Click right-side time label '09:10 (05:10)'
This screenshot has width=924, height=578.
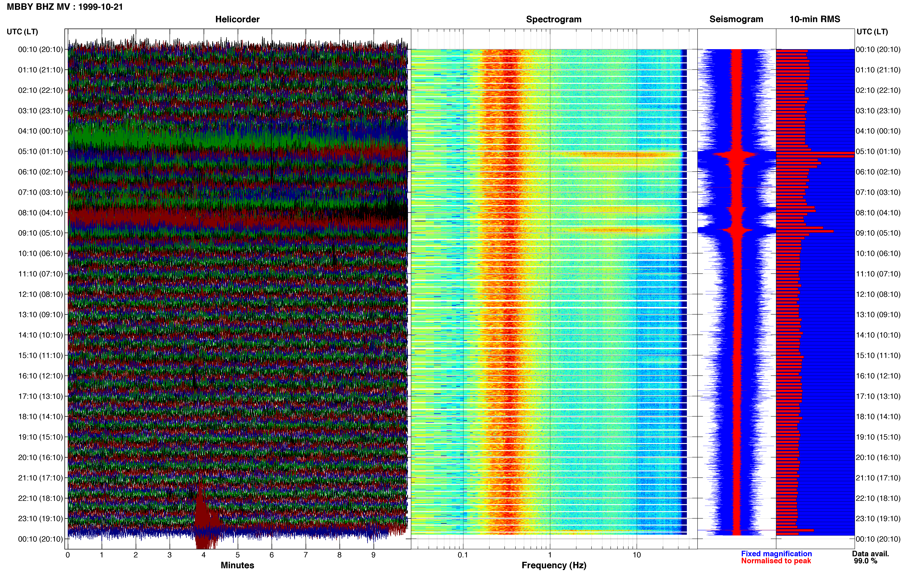click(878, 233)
